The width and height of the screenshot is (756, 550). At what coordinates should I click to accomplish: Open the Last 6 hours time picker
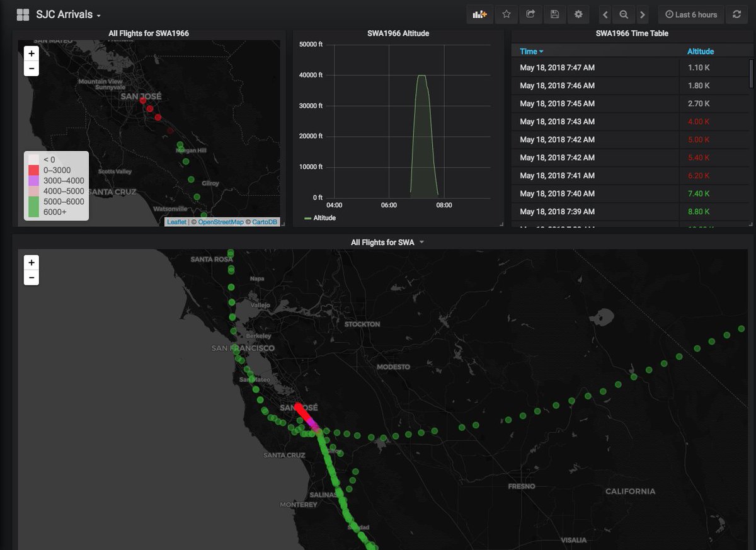coord(691,14)
